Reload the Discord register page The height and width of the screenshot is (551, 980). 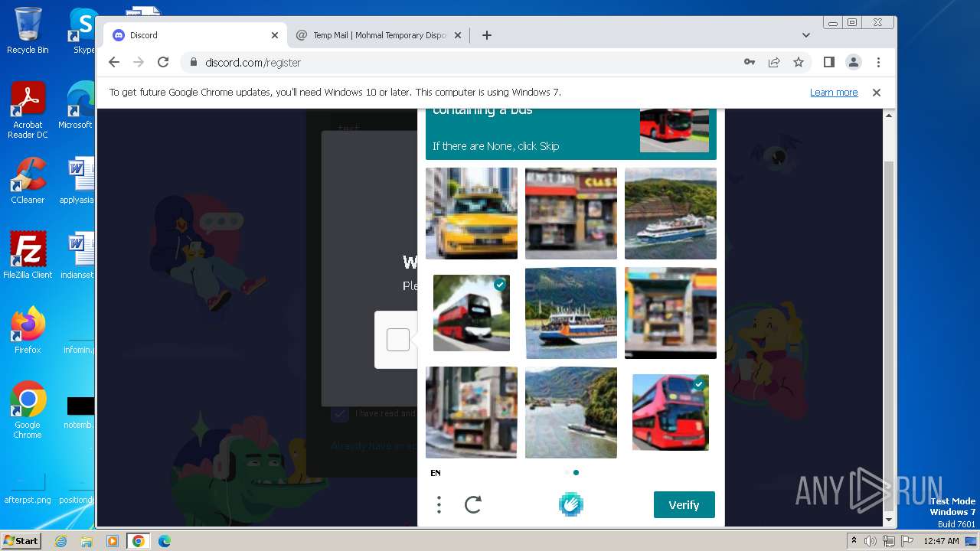pos(163,63)
